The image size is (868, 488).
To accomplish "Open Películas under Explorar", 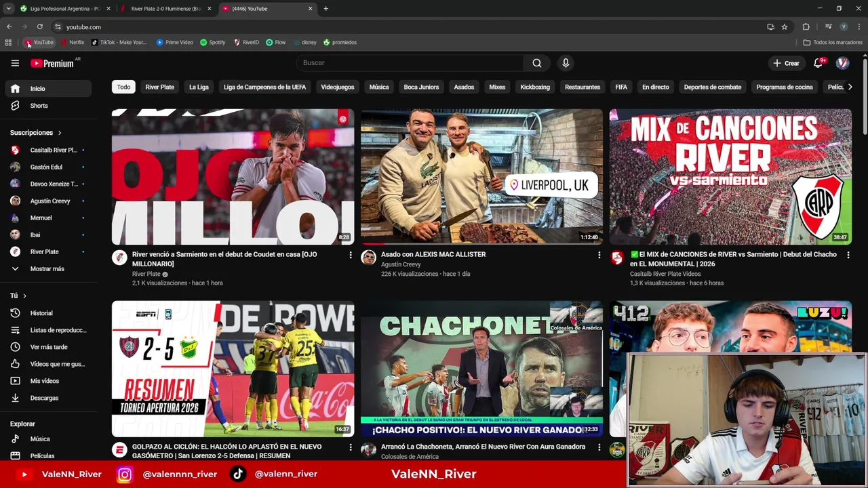I will coord(49,456).
